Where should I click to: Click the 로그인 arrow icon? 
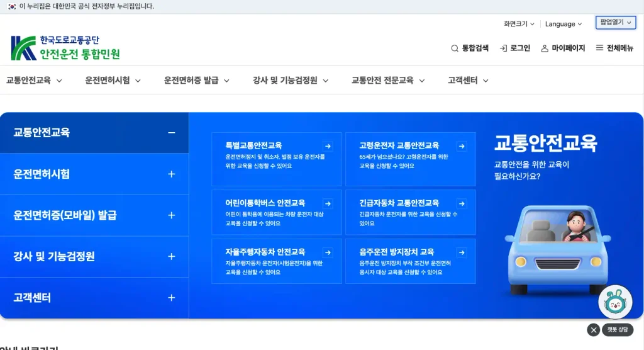click(503, 48)
